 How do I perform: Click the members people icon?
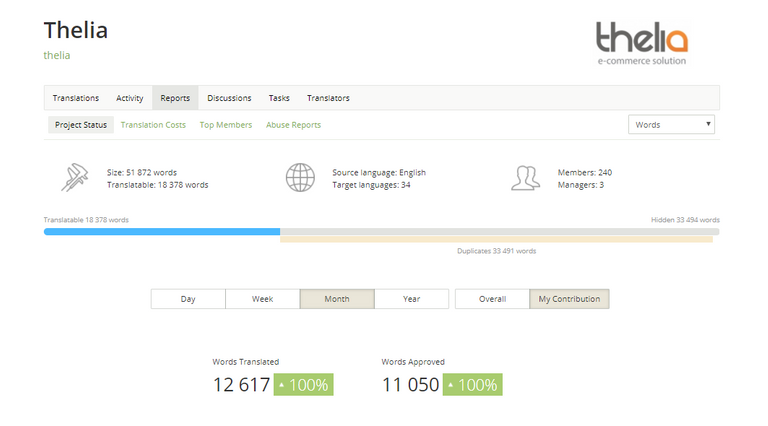coord(526,178)
